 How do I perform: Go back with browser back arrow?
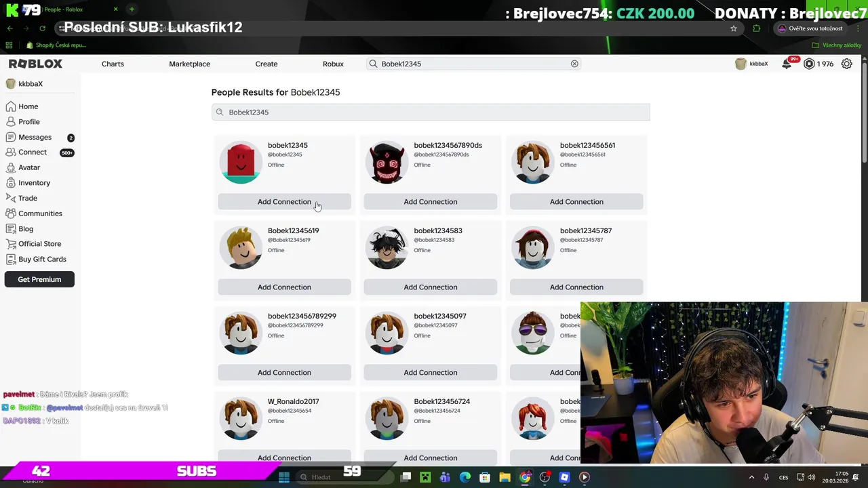[x=9, y=28]
